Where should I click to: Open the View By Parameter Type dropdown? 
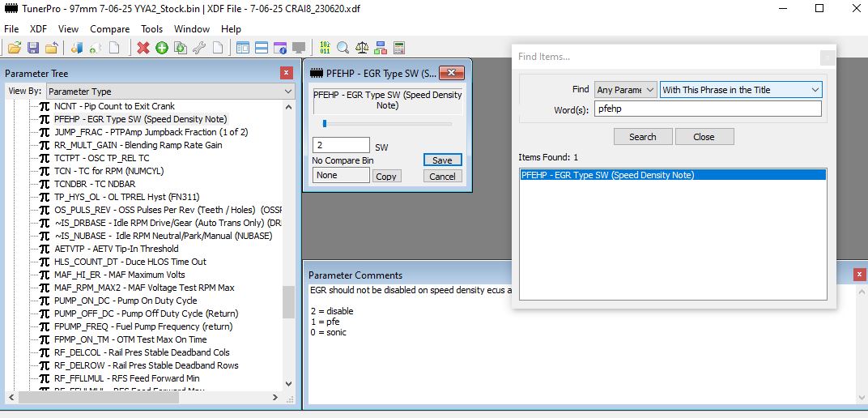pyautogui.click(x=170, y=92)
